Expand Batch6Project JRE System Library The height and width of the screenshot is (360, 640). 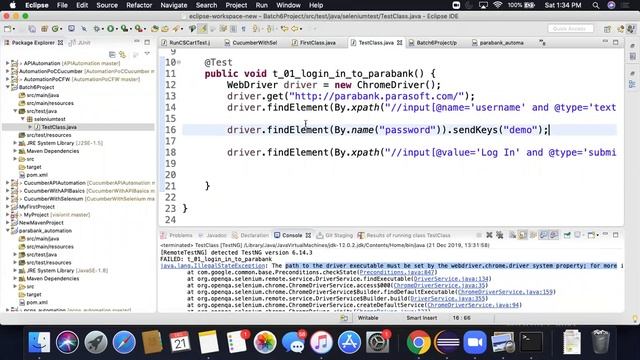[16, 143]
